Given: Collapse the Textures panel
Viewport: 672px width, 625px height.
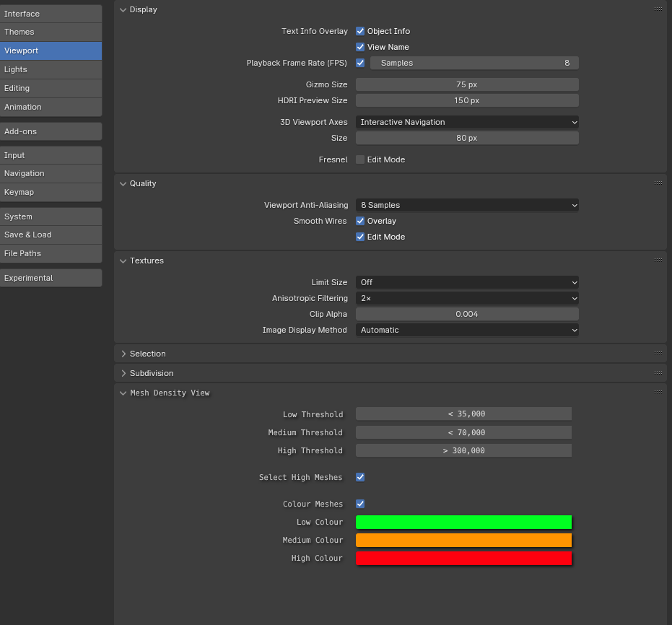Looking at the screenshot, I should [x=123, y=261].
